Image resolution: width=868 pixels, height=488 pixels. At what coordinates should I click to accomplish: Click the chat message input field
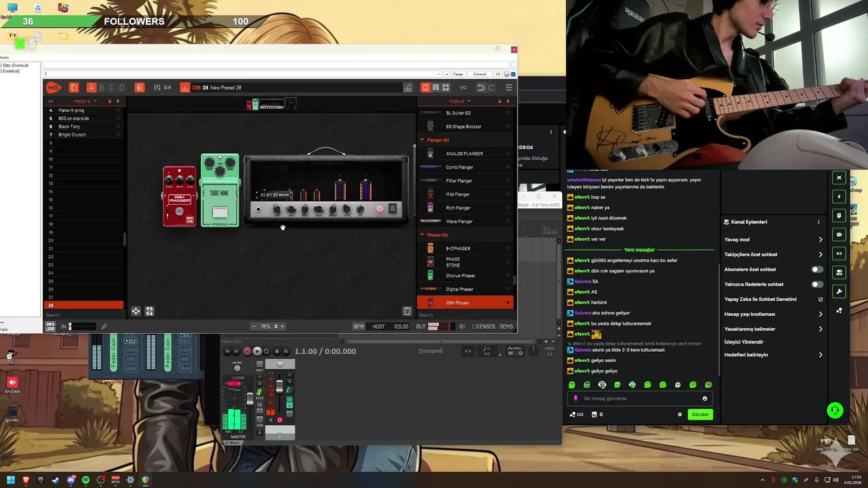pos(641,399)
